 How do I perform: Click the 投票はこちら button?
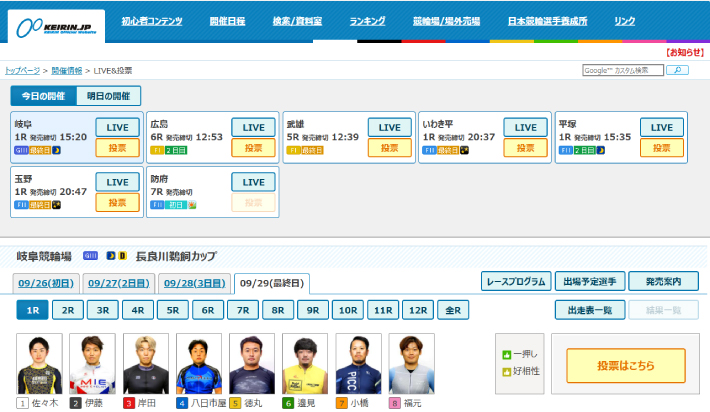626,366
